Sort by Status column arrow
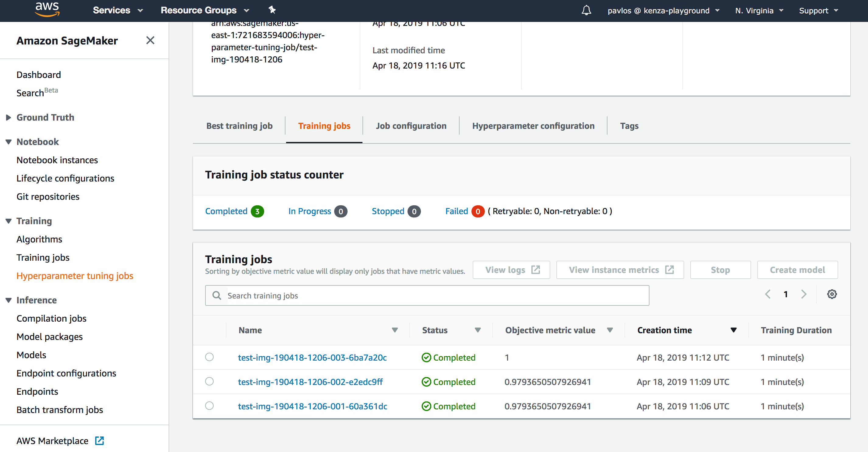Viewport: 868px width, 452px height. 478,330
